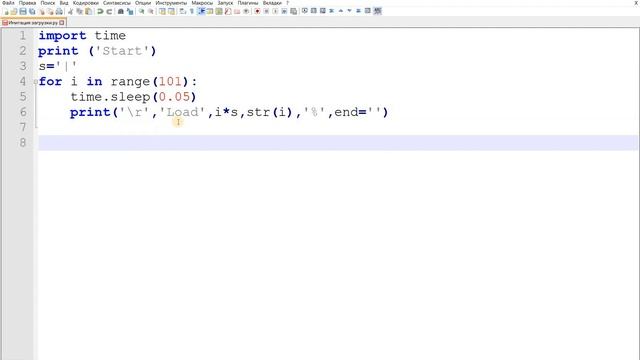This screenshot has width=640, height=360.
Task: Click the Copy toolbar icon
Action: [80, 11]
